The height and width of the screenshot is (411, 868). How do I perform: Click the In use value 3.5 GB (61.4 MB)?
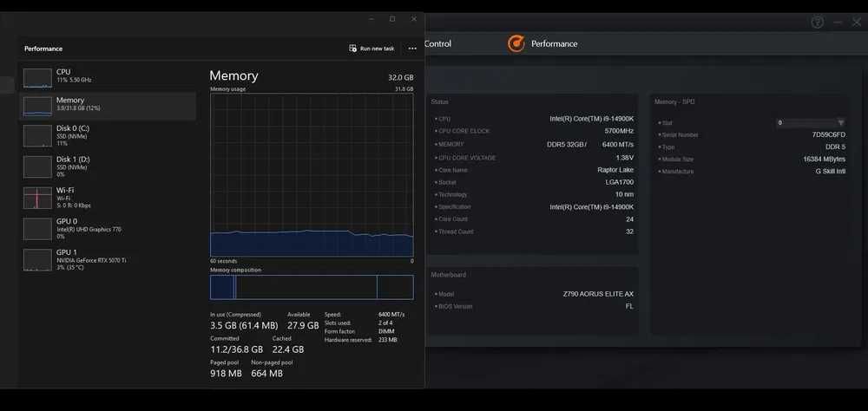click(x=244, y=325)
